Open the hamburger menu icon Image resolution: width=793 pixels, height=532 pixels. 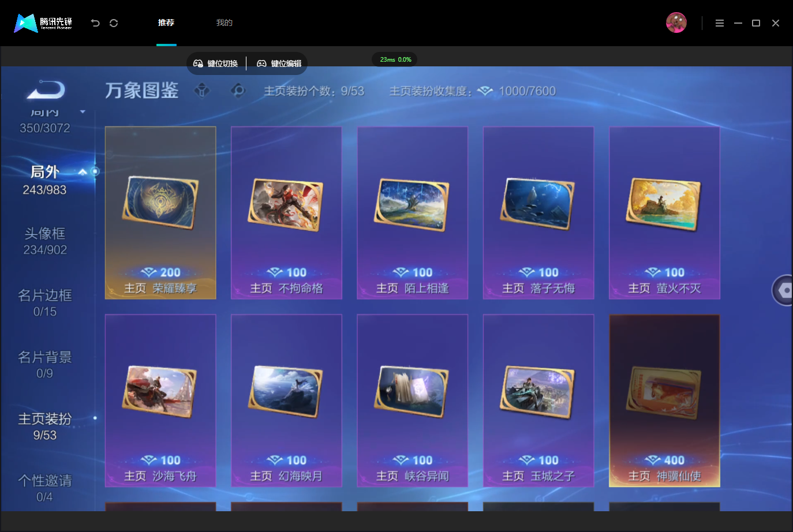point(720,23)
